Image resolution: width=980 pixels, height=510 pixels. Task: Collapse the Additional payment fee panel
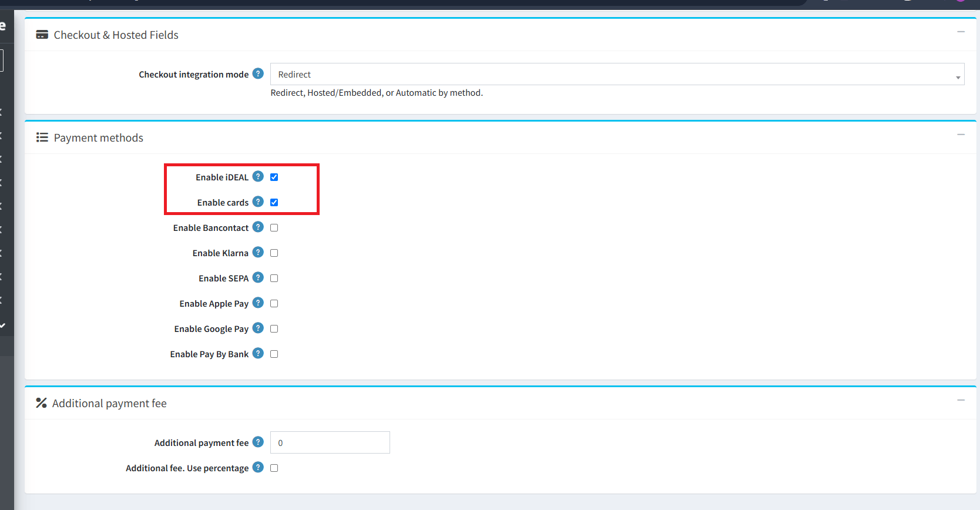pos(961,400)
